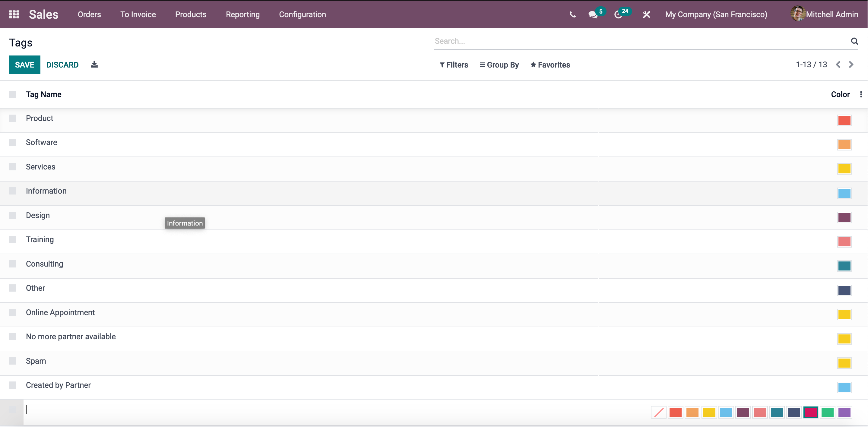
Task: Open the conversations chat icon
Action: tap(593, 14)
